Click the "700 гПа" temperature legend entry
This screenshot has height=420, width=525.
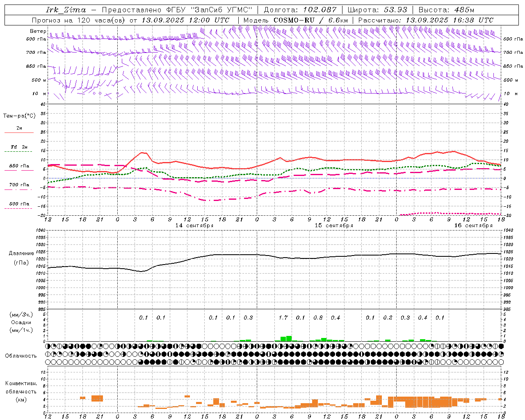coord(19,185)
